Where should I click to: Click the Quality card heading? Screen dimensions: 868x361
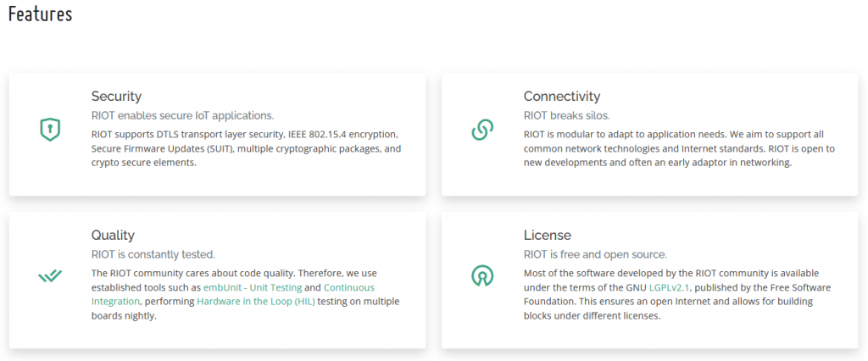pyautogui.click(x=113, y=236)
